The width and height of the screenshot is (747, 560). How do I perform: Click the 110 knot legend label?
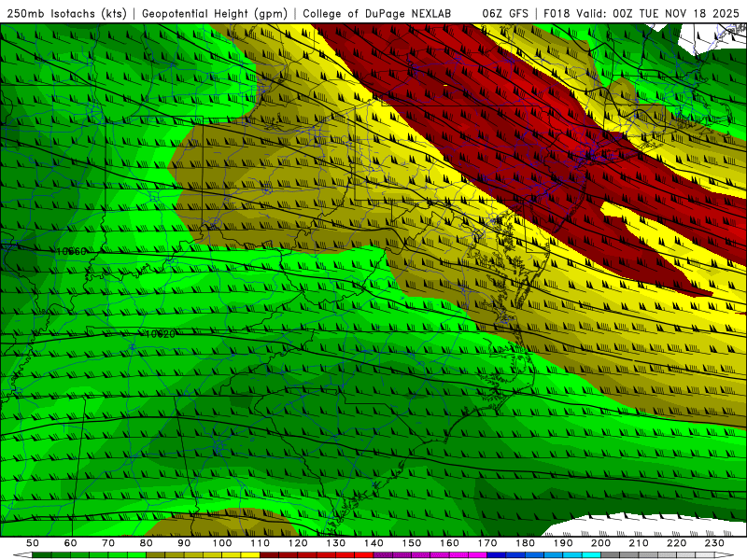click(261, 543)
